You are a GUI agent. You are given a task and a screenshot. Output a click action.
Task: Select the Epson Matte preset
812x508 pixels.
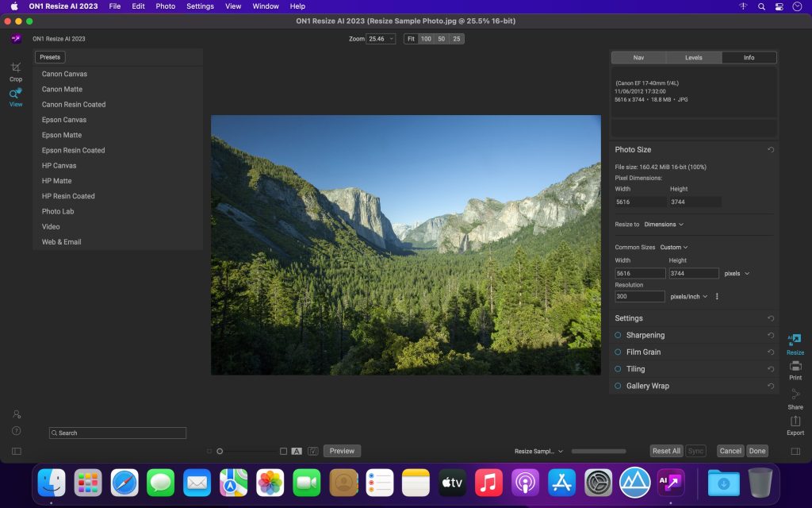(62, 135)
